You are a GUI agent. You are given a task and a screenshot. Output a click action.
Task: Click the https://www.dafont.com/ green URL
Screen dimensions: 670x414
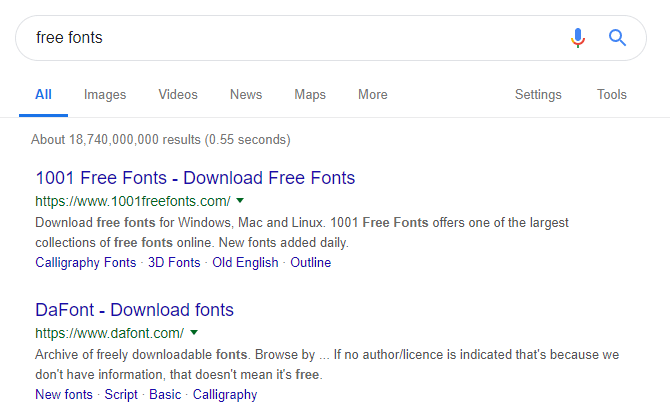(x=110, y=333)
